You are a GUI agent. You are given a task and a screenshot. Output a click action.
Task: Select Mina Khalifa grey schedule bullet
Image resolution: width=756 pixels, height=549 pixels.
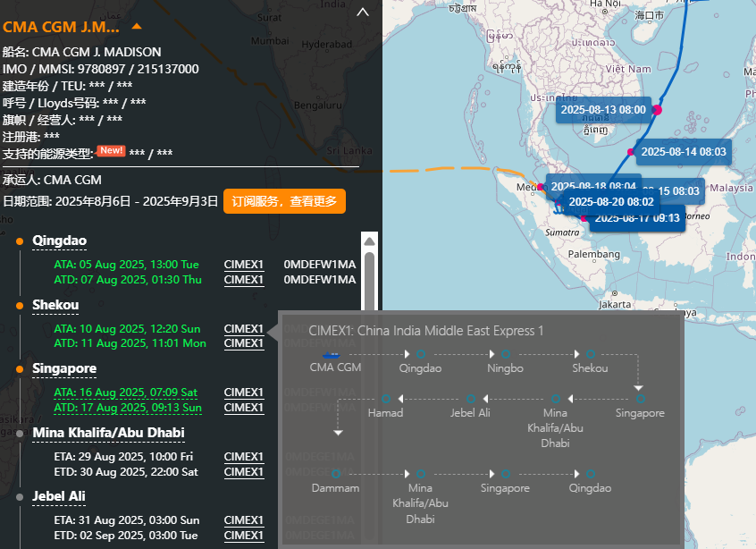pyautogui.click(x=20, y=434)
